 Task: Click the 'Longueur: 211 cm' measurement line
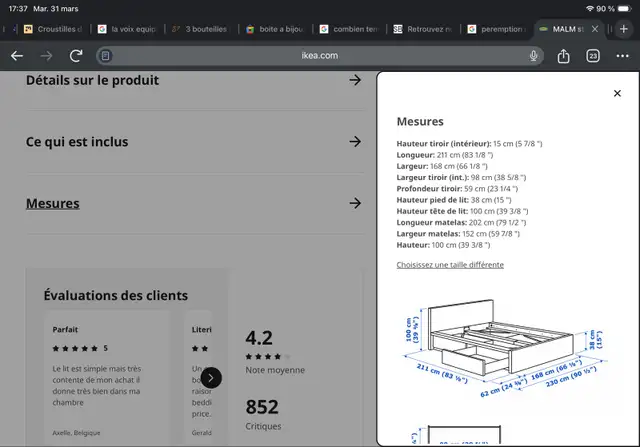coord(444,155)
